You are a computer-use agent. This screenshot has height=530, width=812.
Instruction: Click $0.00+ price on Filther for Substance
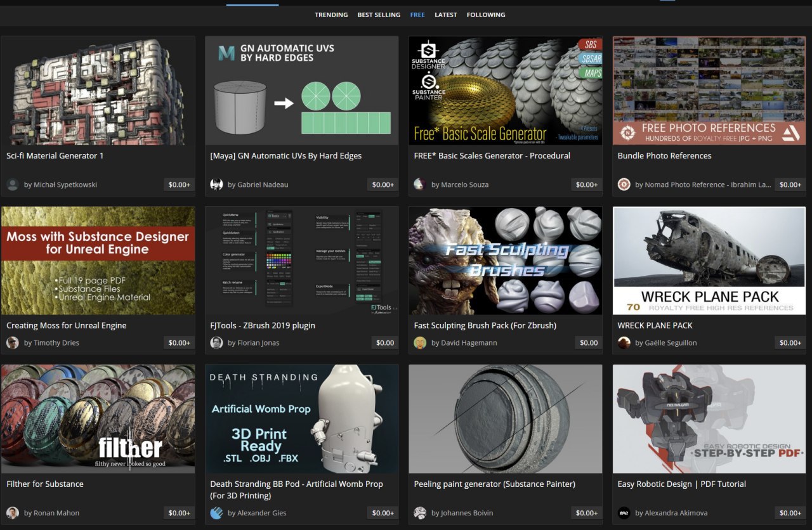pyautogui.click(x=180, y=513)
